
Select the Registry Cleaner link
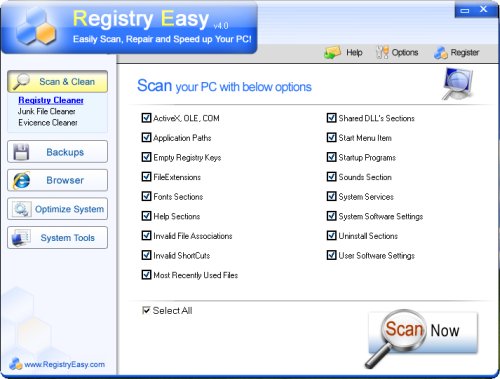coord(51,100)
